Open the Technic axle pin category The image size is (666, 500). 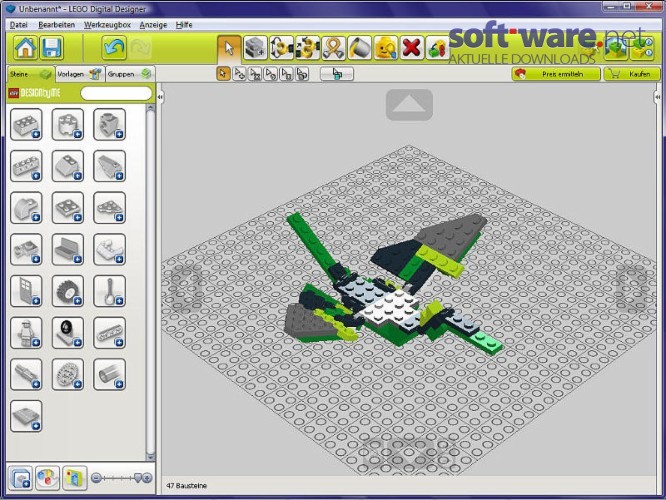(26, 374)
